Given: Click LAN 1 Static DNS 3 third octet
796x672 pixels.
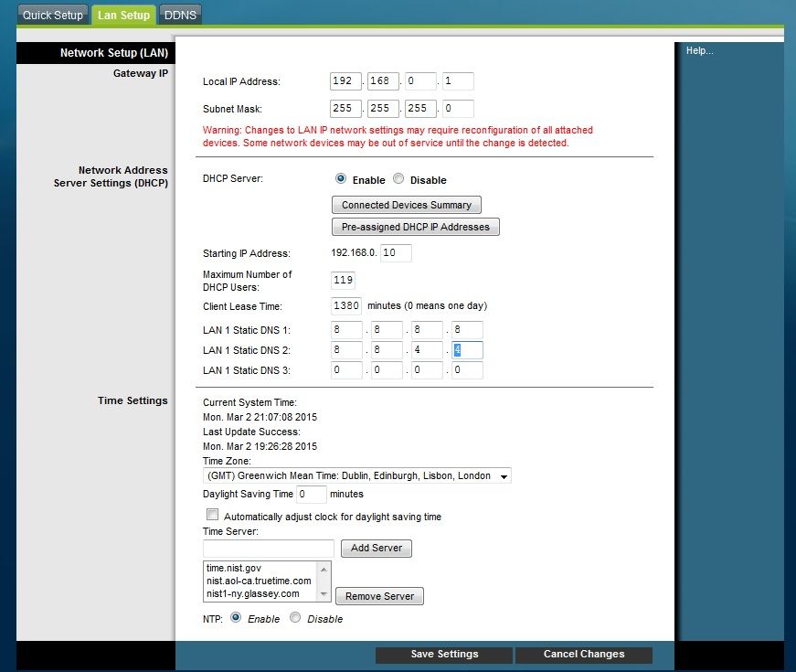Looking at the screenshot, I should coord(427,370).
